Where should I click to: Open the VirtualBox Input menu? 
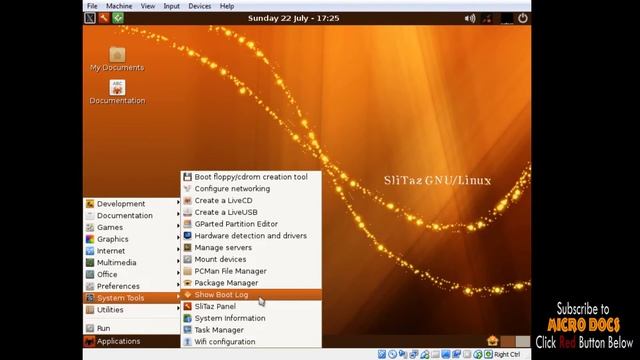171,6
